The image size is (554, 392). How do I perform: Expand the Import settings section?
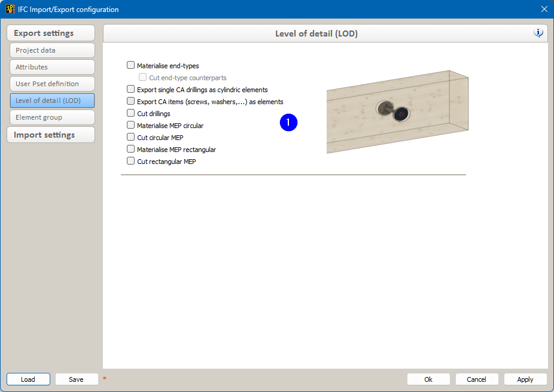click(x=51, y=135)
